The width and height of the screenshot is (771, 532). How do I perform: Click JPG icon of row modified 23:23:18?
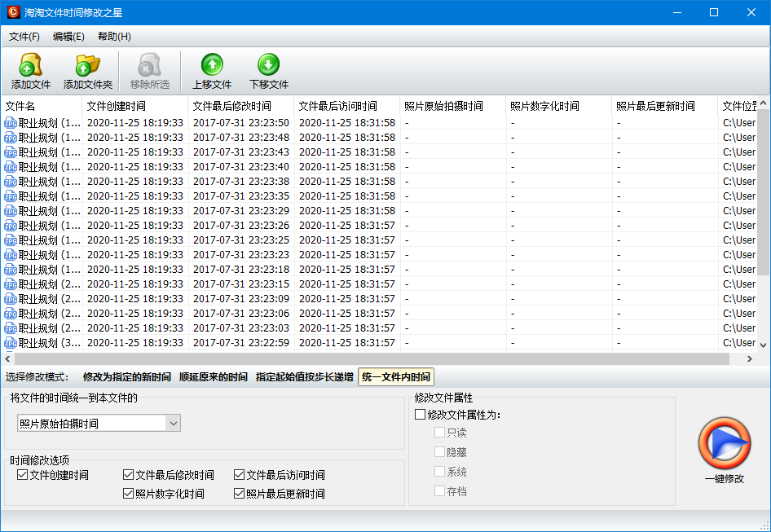tap(11, 270)
